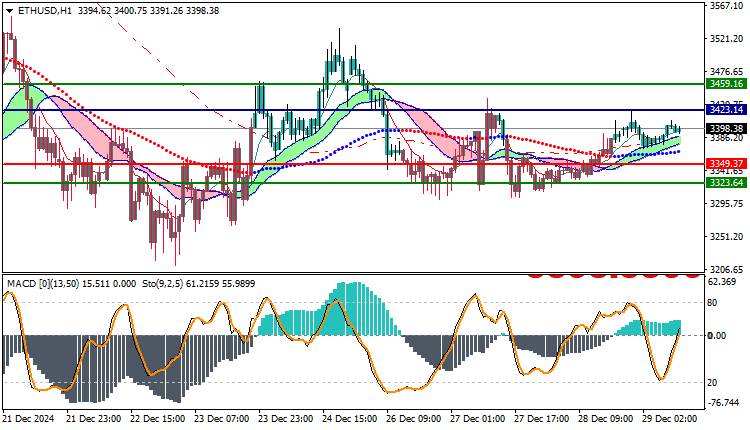Click the 80 stochastic level label
Viewport: 750px width, 430px height.
tap(712, 303)
